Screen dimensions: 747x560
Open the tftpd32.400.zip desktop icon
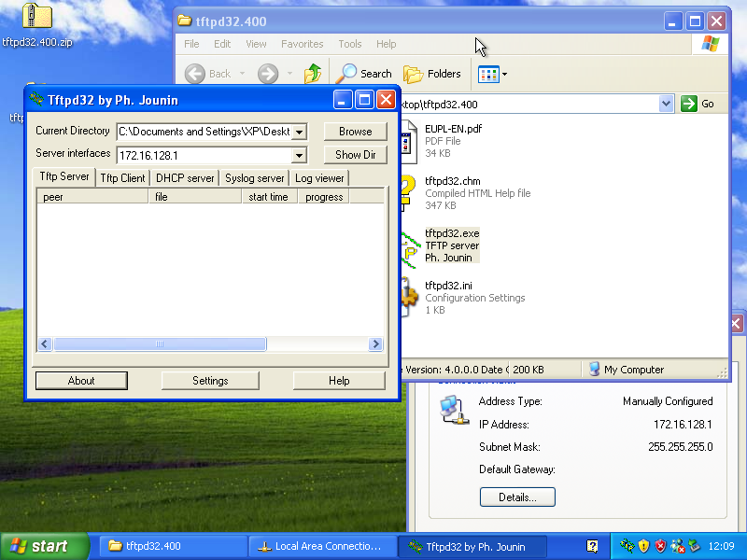35,19
